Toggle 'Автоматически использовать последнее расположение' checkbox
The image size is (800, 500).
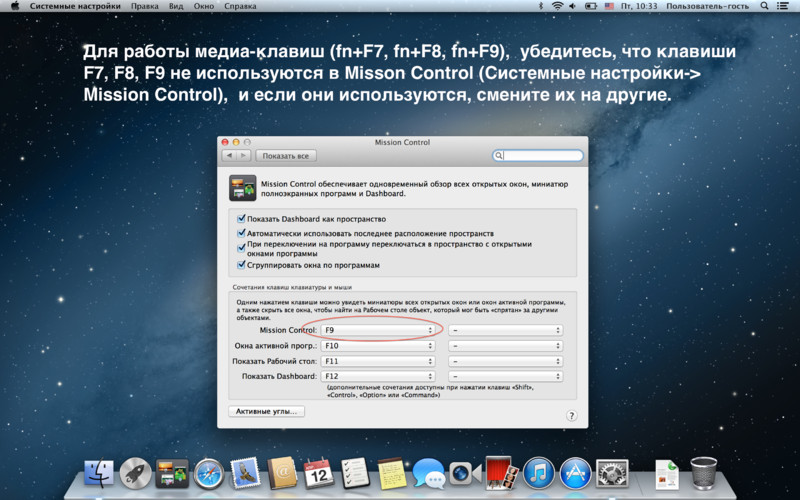tap(241, 232)
